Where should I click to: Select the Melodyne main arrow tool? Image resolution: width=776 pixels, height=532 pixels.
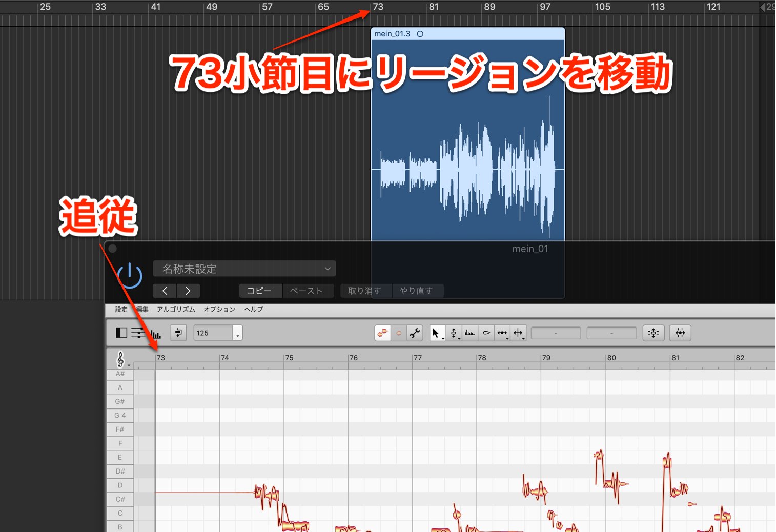[x=437, y=333]
